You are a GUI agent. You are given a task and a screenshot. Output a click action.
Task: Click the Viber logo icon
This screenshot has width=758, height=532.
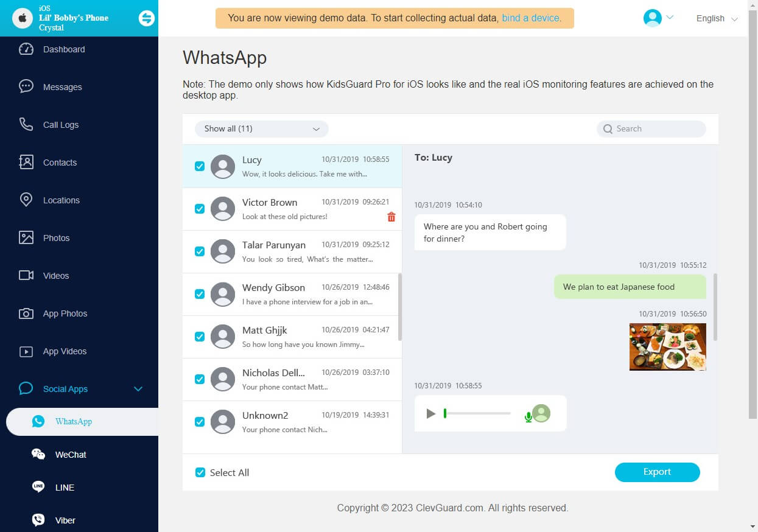(x=38, y=520)
